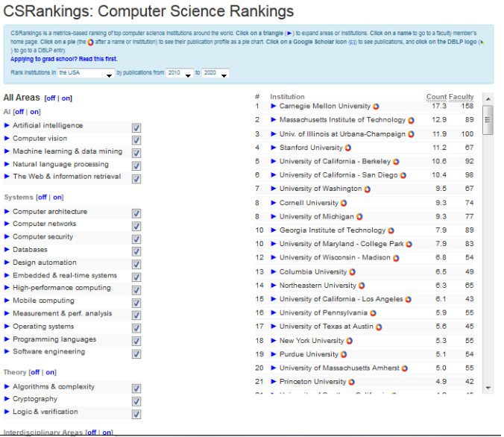This screenshot has width=504, height=437.
Task: Click pie icon for University of Washington
Action: 368,189
